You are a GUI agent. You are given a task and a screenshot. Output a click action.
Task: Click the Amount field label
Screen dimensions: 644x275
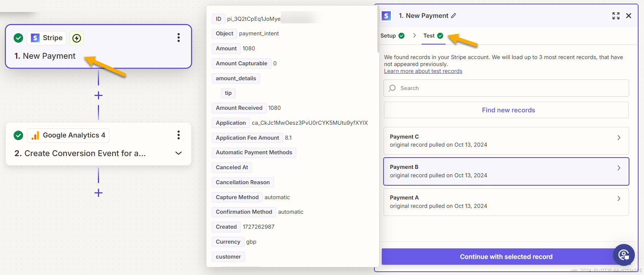pos(226,49)
